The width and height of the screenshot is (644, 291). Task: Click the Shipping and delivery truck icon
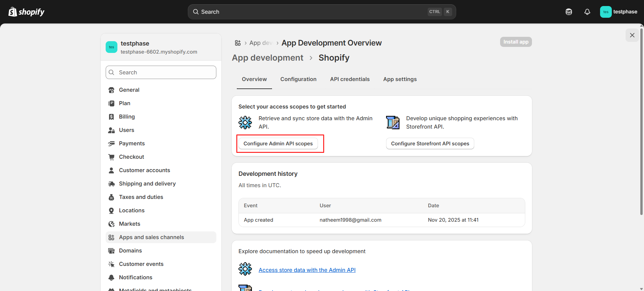coord(111,184)
